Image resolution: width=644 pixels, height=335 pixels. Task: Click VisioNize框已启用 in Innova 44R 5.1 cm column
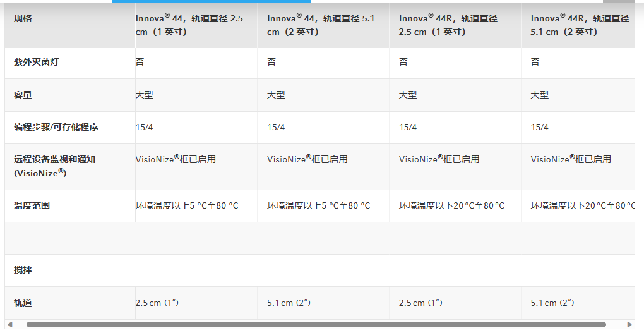pyautogui.click(x=571, y=159)
